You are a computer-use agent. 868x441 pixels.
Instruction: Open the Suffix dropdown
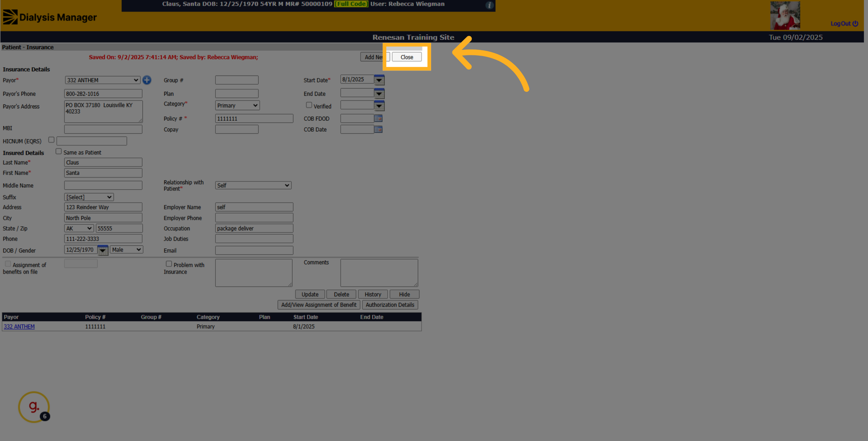89,197
